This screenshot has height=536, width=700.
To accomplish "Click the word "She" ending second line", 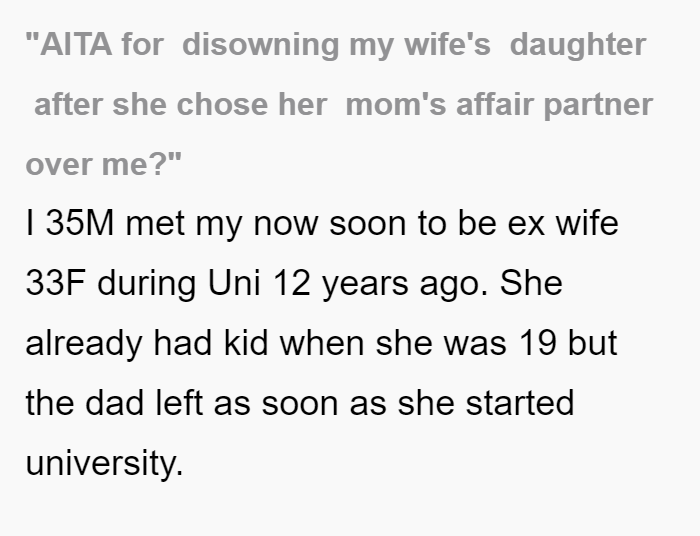I will coord(531,283).
